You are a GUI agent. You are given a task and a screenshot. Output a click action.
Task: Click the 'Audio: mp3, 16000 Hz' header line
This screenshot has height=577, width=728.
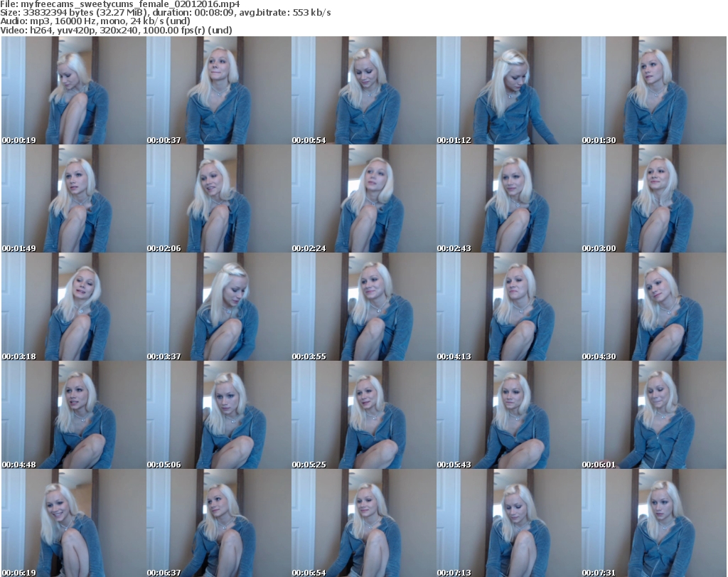pyautogui.click(x=95, y=21)
